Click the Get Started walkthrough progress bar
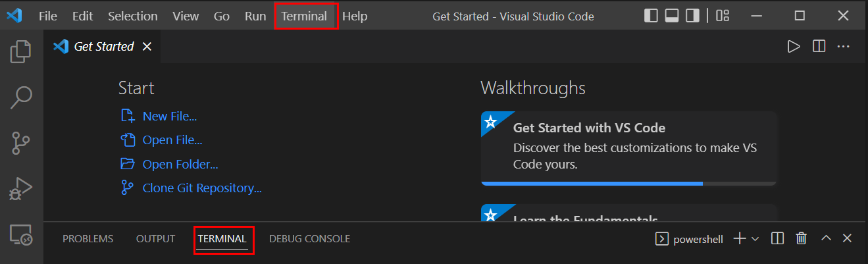Screen dimensions: 868x264 coord(628,183)
